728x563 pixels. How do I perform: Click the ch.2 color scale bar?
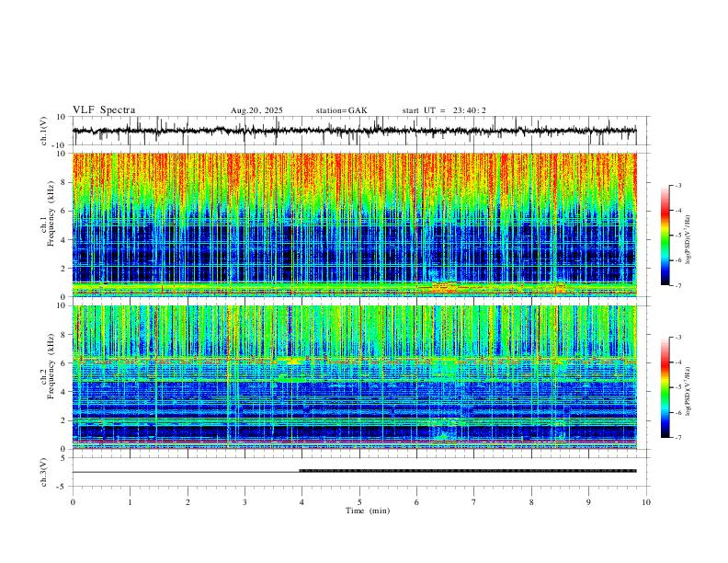(x=665, y=387)
